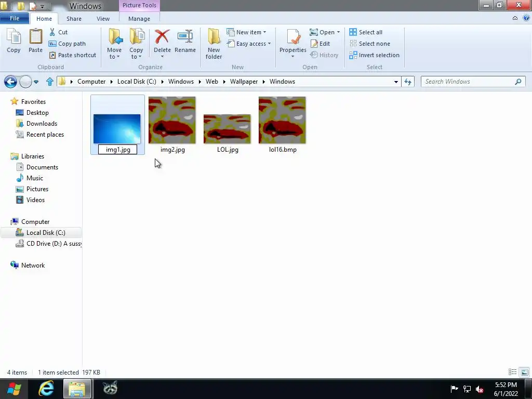Click the Rename ribbon button
The image size is (532, 399).
[185, 41]
